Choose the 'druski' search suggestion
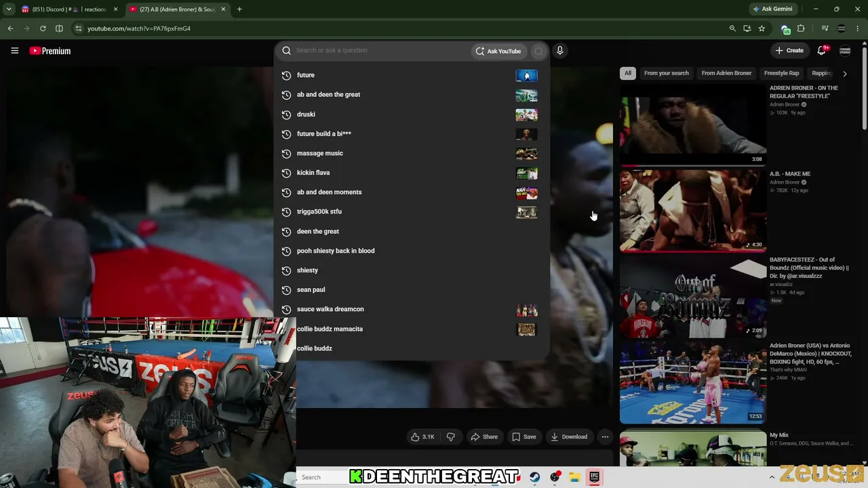Image resolution: width=868 pixels, height=488 pixels. point(412,115)
